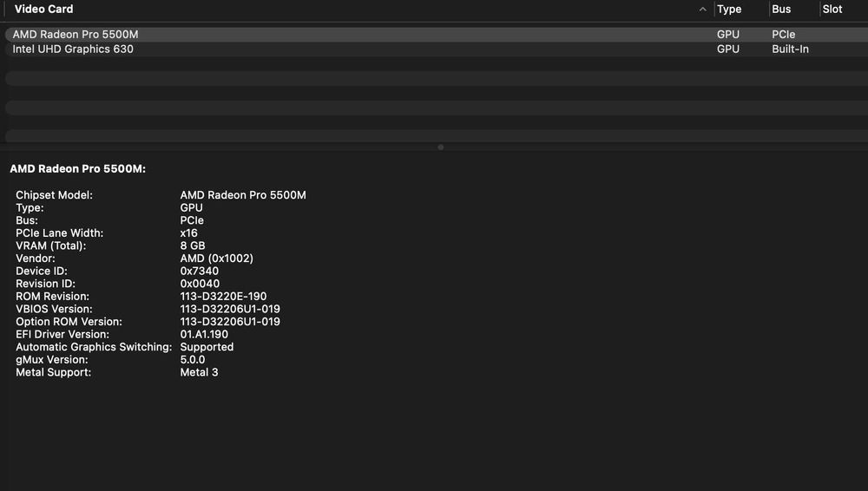The height and width of the screenshot is (491, 868).
Task: Click the Vendor label
Action: pos(36,259)
